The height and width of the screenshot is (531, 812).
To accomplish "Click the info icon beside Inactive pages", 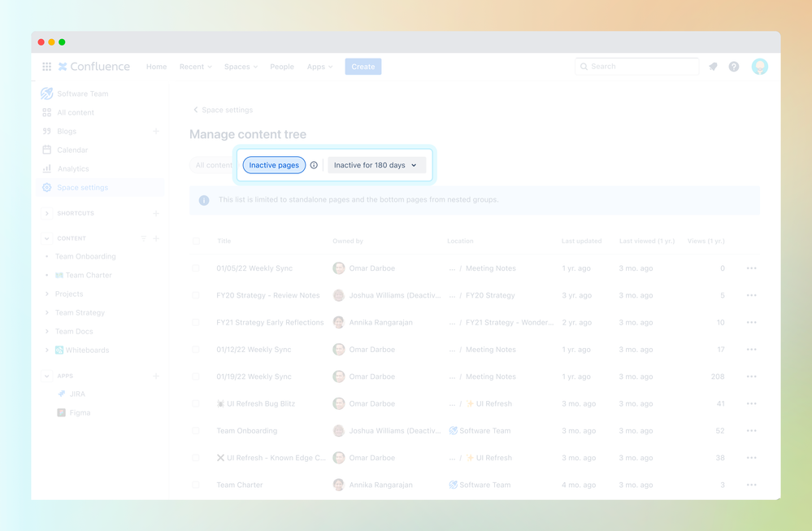I will (314, 165).
